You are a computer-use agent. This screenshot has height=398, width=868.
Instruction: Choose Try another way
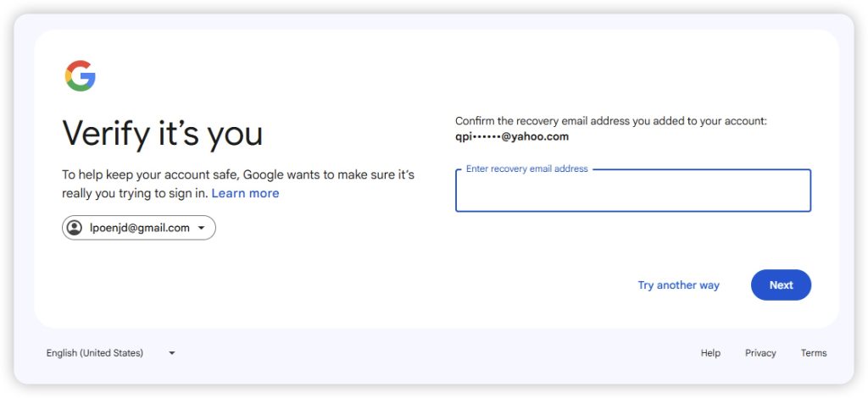pyautogui.click(x=678, y=285)
